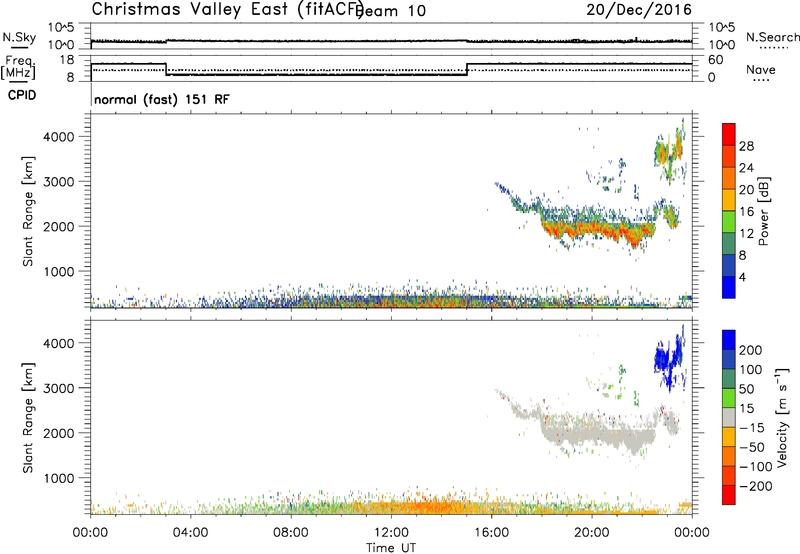Click the velocity panel 'Slant Range [km]' label
This screenshot has width=800, height=554.
[x=28, y=418]
